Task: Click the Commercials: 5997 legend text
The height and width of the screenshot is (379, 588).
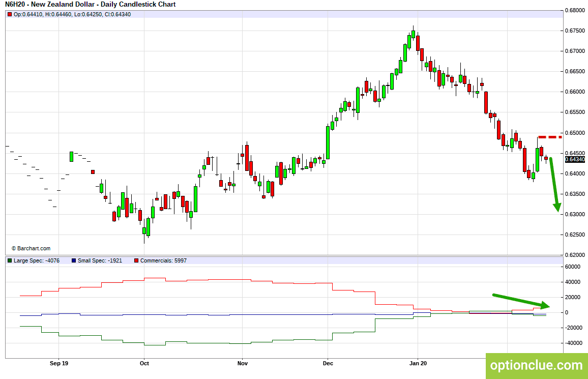Action: [163, 260]
